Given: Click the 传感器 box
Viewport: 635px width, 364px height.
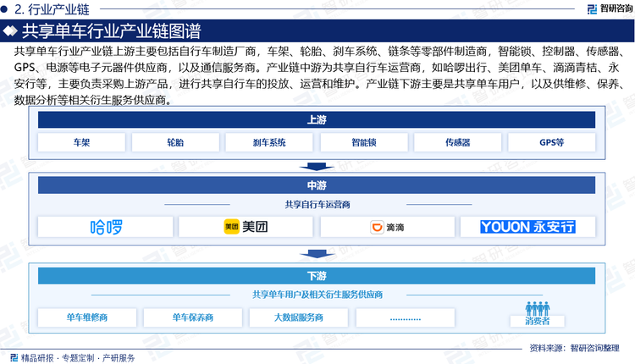Looking at the screenshot, I should 457,142.
